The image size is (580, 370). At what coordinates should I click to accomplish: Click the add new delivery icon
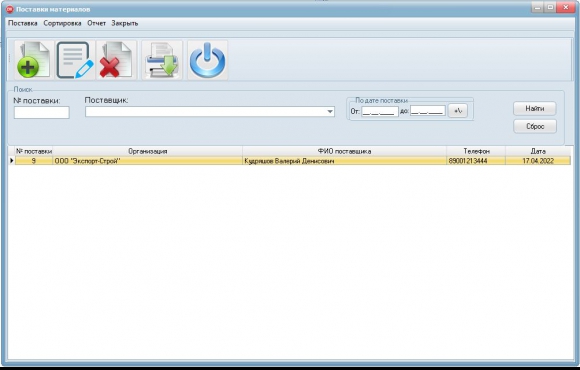point(34,60)
